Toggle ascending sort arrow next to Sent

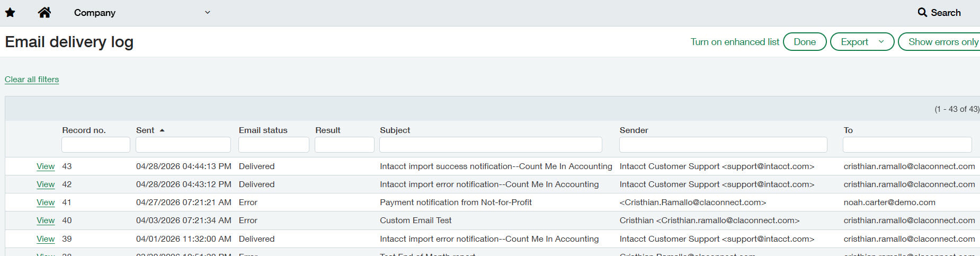[162, 130]
